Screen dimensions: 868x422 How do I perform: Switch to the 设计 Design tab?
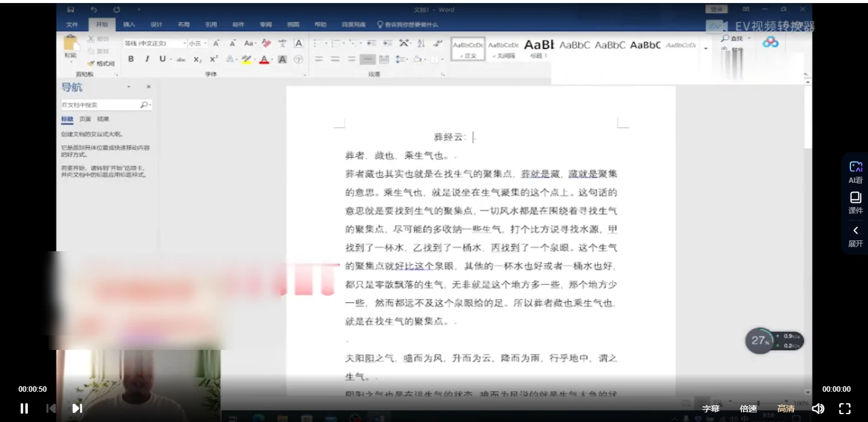pos(156,25)
